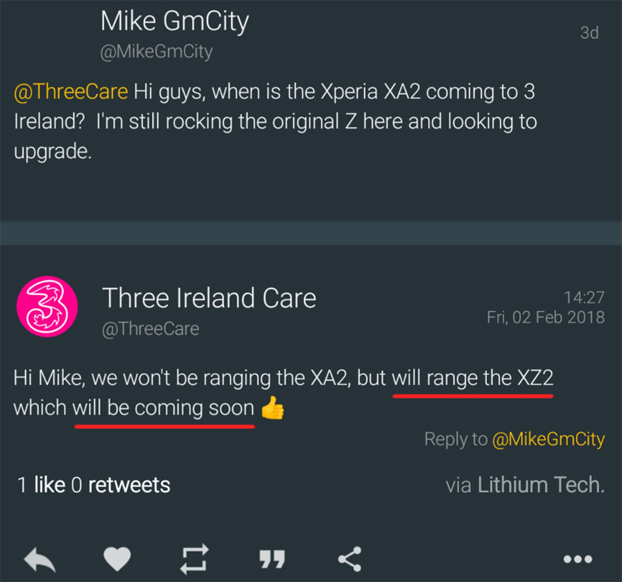622x582 pixels.
Task: Click the @ThreeCare handle below Three Ireland Care
Action: [x=150, y=328]
